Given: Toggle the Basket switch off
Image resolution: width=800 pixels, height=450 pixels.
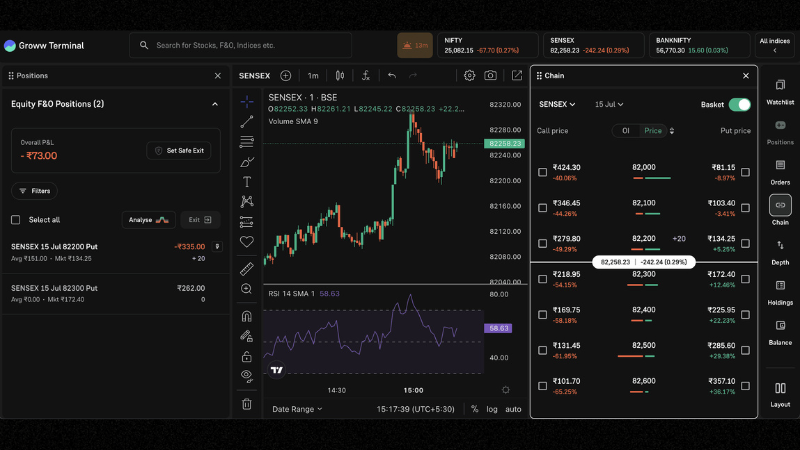Looking at the screenshot, I should 739,104.
